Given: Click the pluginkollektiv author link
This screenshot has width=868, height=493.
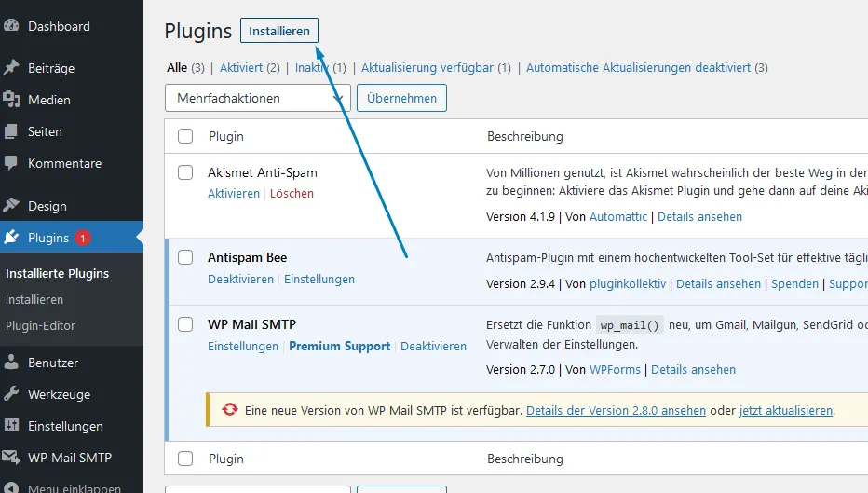Looking at the screenshot, I should tap(628, 283).
